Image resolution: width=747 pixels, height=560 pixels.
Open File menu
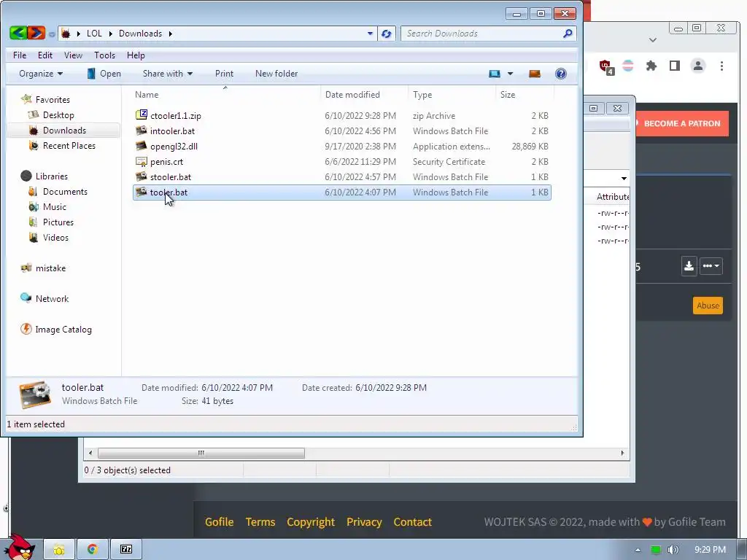click(20, 55)
